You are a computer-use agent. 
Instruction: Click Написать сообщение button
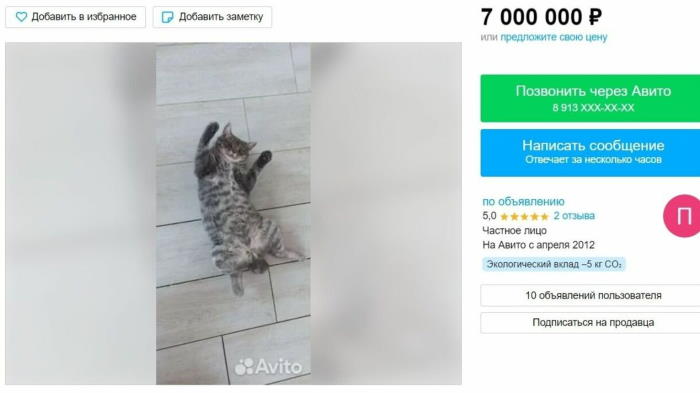(590, 153)
